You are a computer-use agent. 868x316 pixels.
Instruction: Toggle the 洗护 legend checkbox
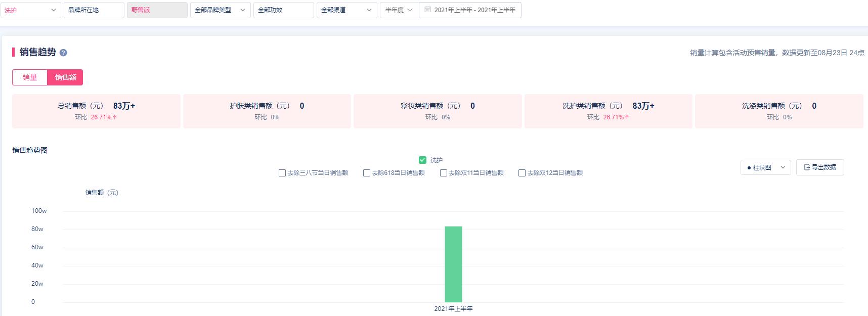[x=423, y=160]
